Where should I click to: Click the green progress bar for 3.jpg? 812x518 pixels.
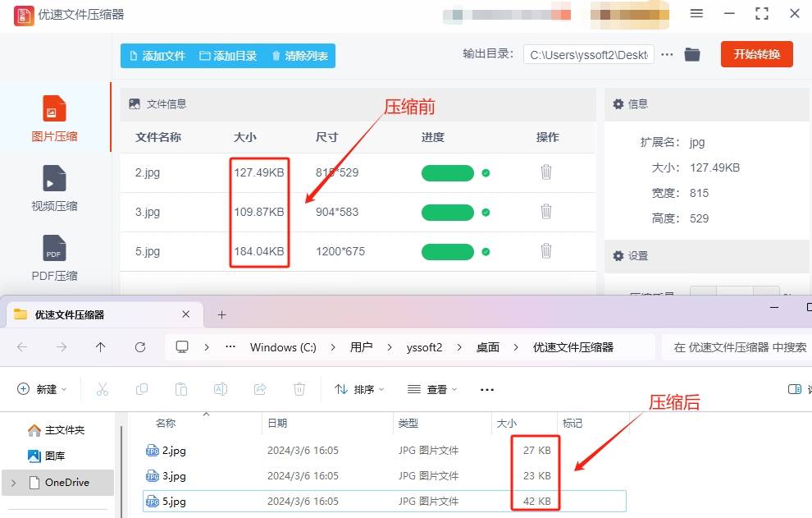coord(447,212)
